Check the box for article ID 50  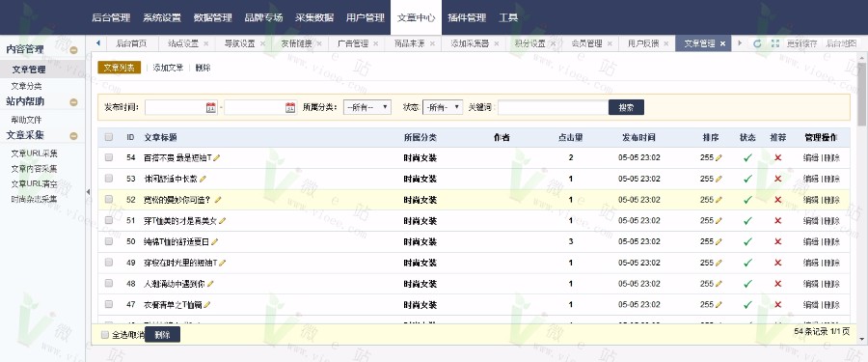(108, 241)
